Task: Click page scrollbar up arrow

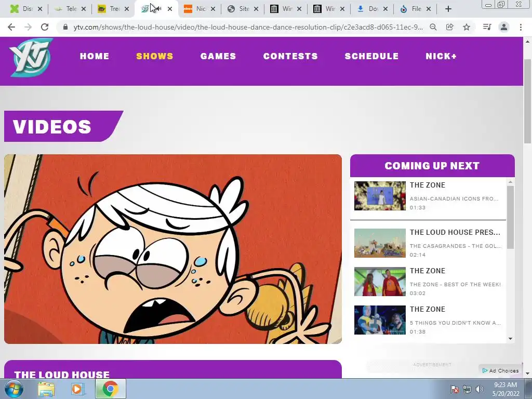Action: pos(527,42)
